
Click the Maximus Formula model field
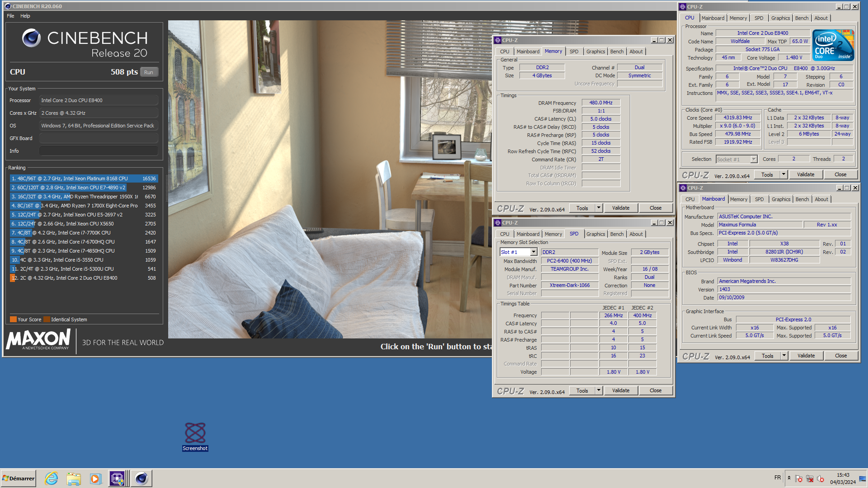(x=760, y=225)
